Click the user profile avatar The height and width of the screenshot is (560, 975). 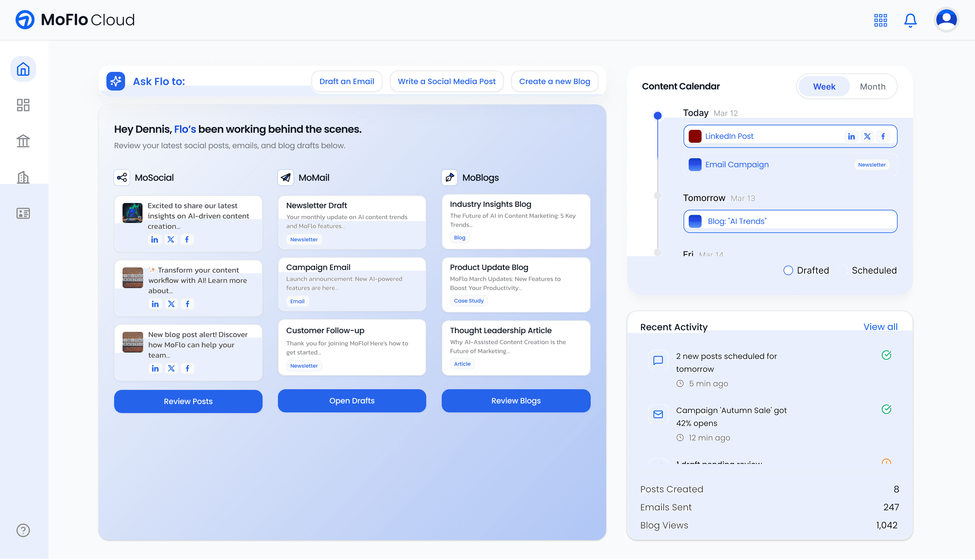coord(946,20)
